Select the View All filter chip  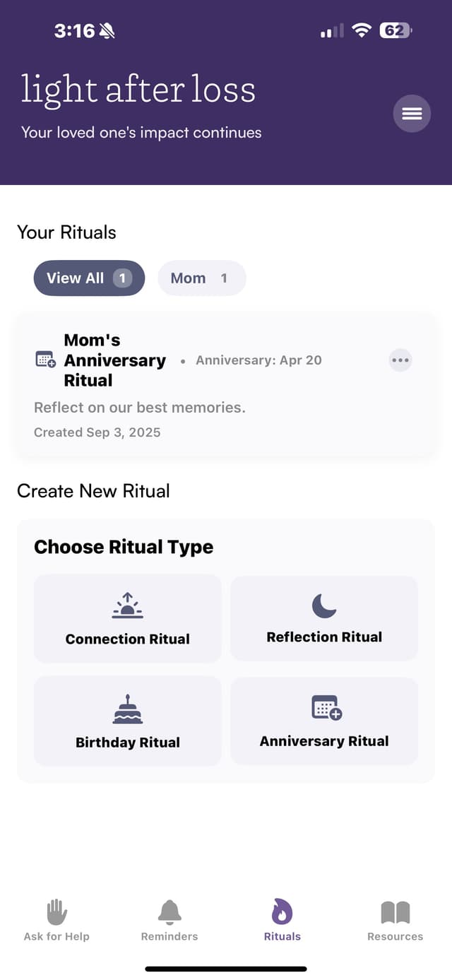click(x=89, y=278)
